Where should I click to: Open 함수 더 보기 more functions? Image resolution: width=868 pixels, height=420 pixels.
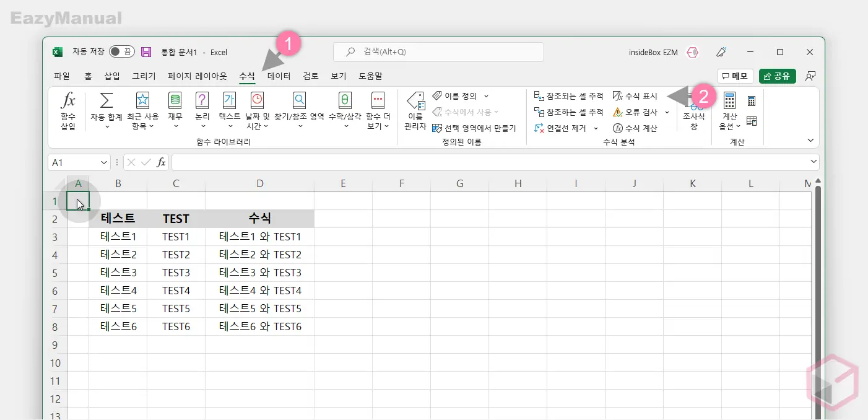(x=378, y=111)
